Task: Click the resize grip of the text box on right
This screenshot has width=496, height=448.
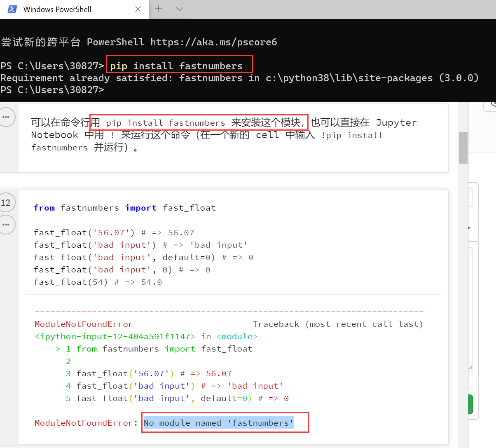Action: click(x=470, y=367)
